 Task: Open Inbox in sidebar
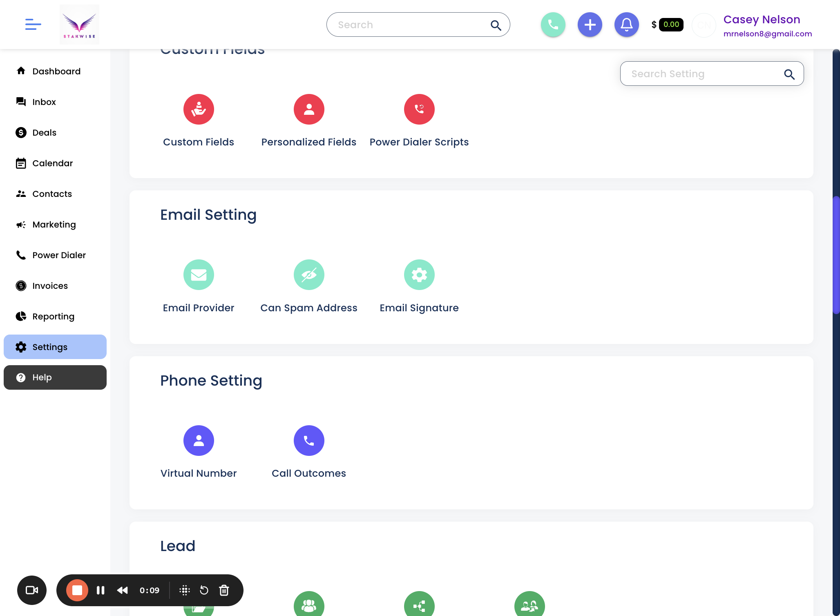(55, 102)
